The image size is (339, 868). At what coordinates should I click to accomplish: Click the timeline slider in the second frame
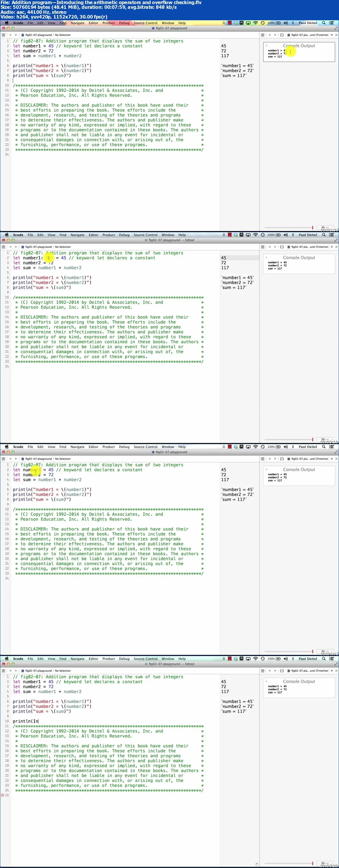click(x=288, y=439)
